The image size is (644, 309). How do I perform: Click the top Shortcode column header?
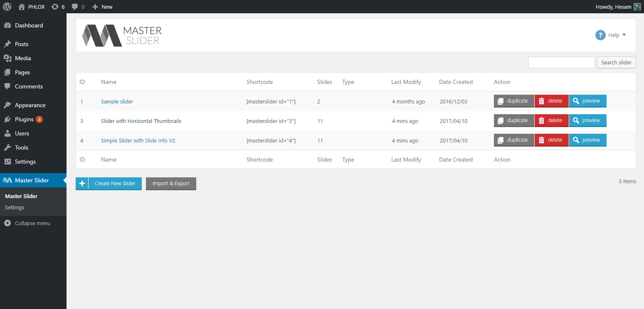pyautogui.click(x=260, y=82)
